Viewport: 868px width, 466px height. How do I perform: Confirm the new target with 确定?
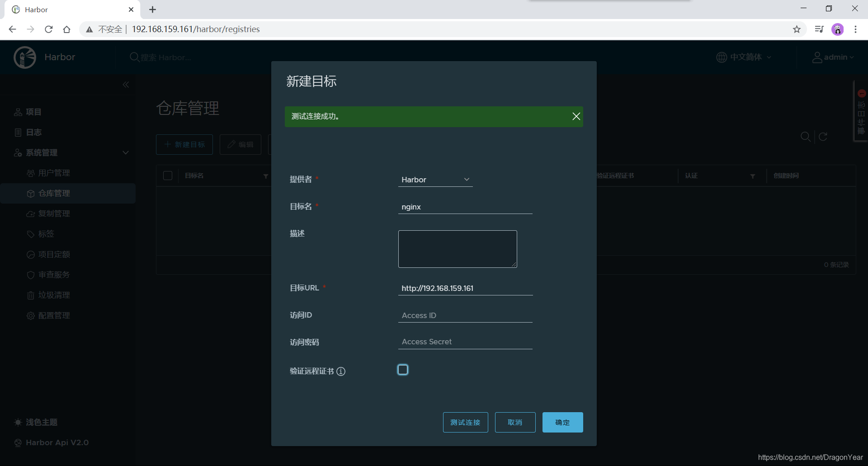562,422
